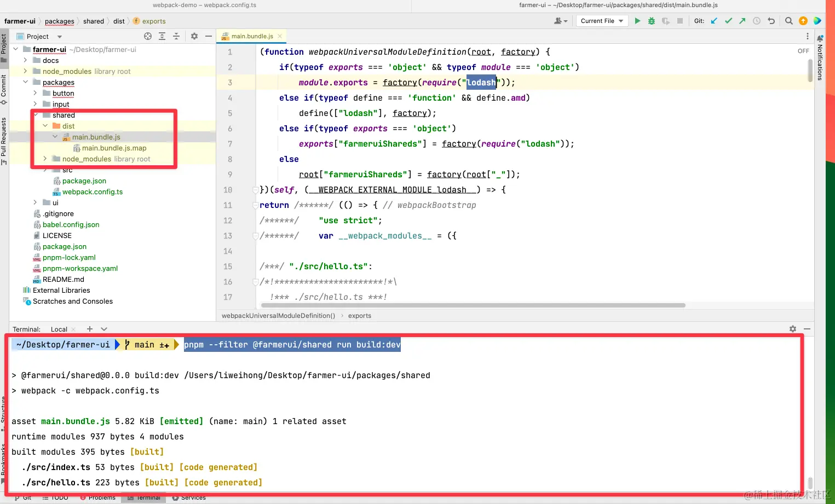Toggle code fold at line 10

256,190
